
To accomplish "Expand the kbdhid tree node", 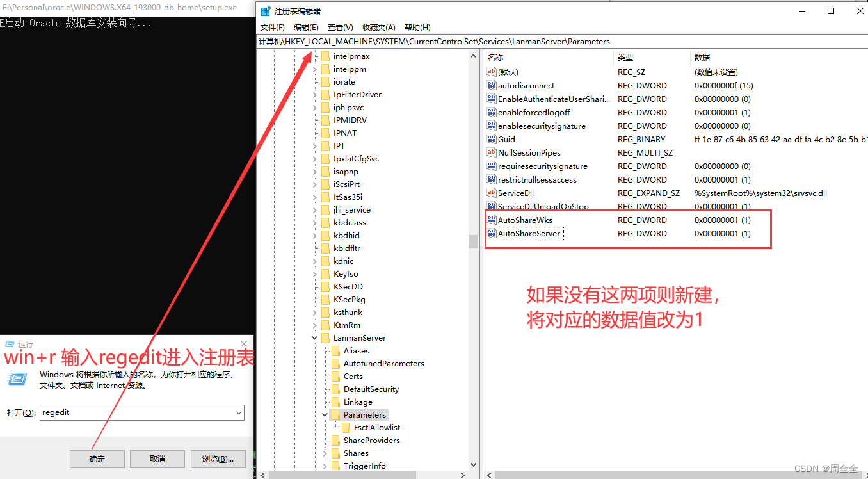I will tap(314, 236).
